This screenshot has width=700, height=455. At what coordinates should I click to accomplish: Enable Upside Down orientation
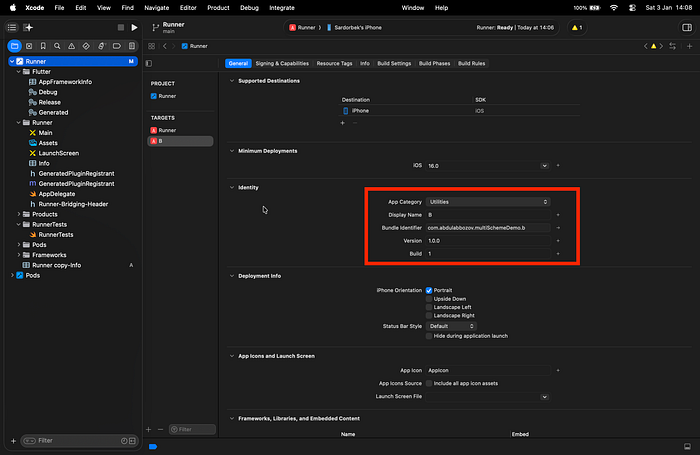click(x=429, y=299)
